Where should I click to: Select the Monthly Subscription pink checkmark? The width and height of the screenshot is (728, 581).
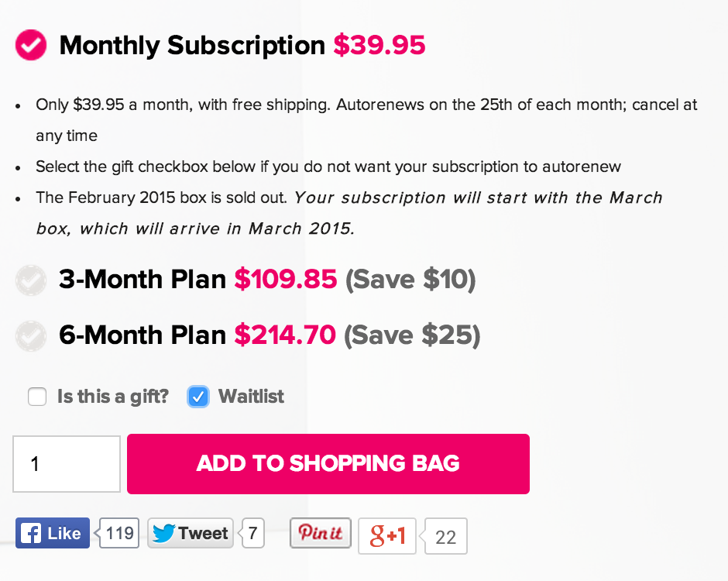coord(31,45)
